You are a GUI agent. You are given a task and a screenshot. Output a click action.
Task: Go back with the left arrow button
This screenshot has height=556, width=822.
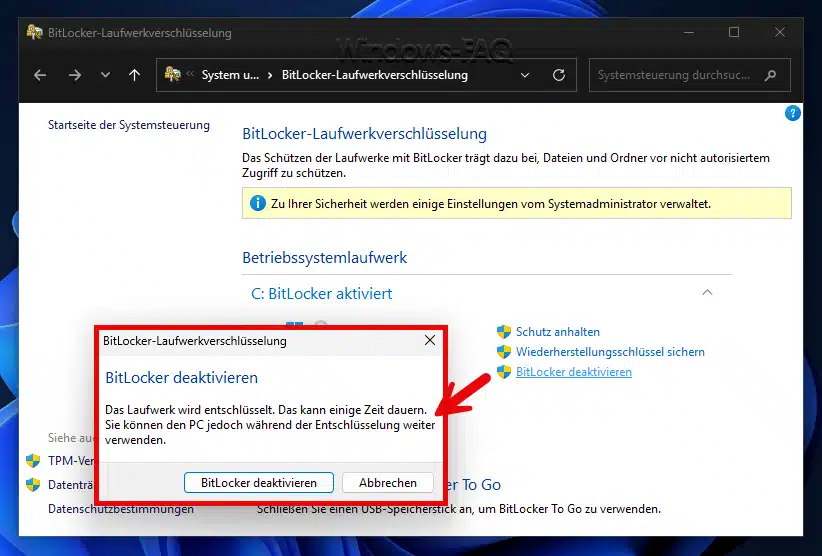coord(40,75)
